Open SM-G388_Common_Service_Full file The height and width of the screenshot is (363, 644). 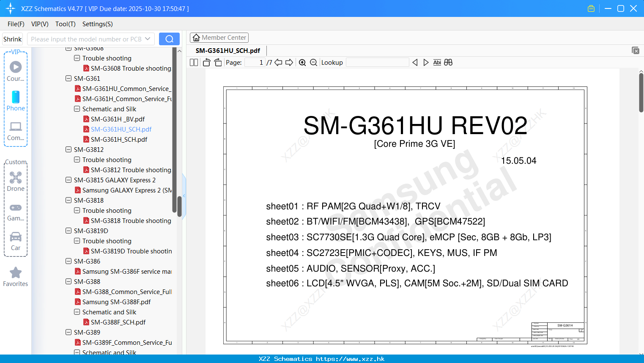pyautogui.click(x=123, y=291)
